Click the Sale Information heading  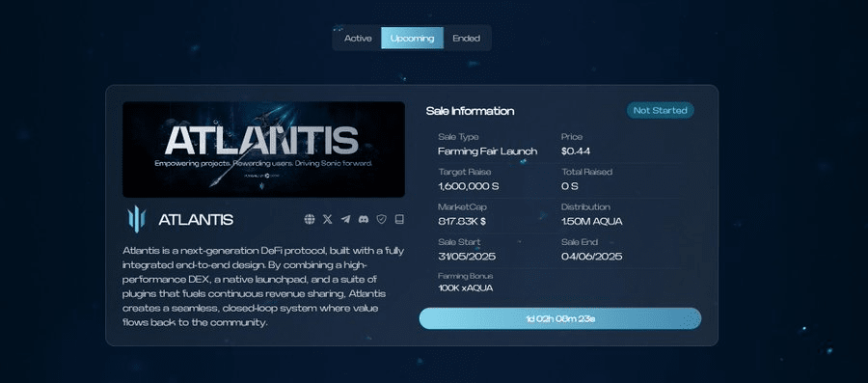[x=470, y=111]
